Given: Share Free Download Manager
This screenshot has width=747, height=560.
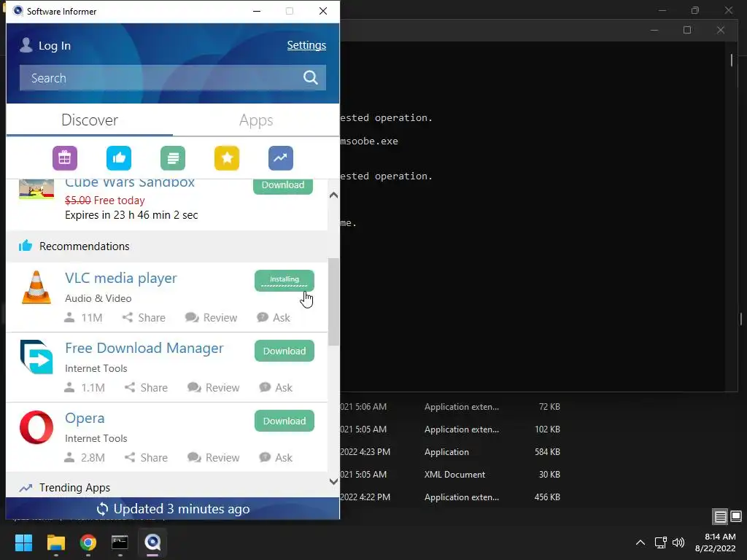Looking at the screenshot, I should tap(146, 388).
